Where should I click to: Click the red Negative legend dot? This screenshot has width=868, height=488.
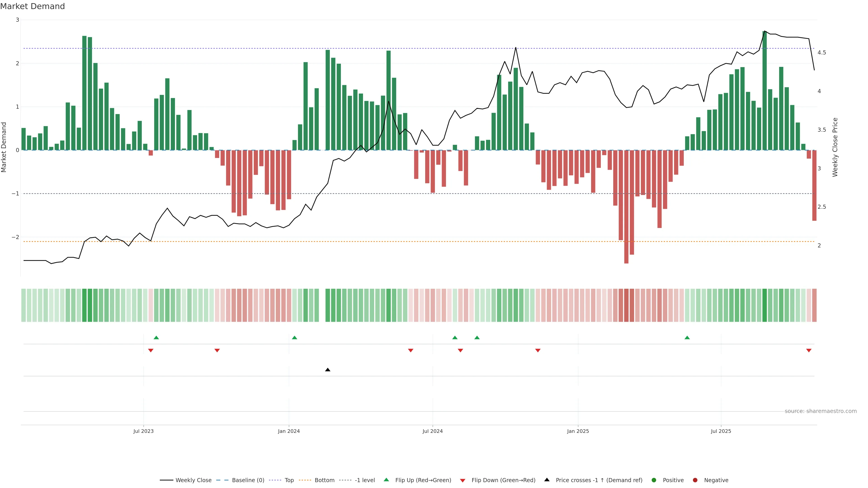(x=695, y=480)
